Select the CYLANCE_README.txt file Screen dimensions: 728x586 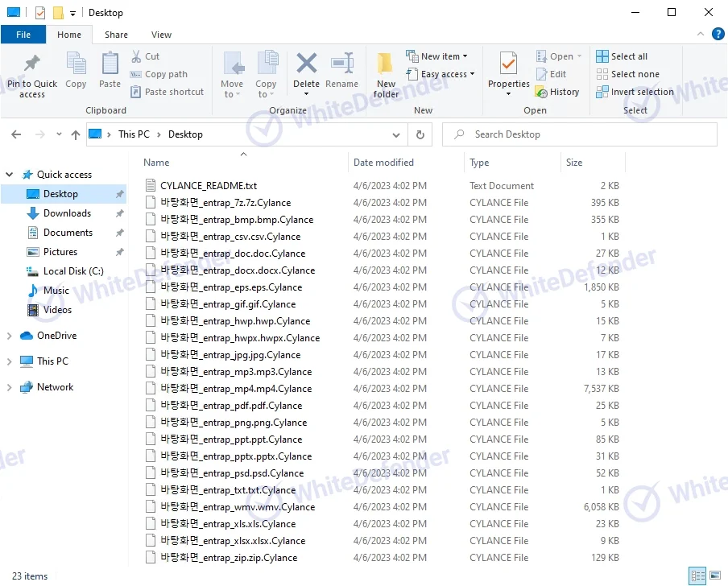tap(208, 186)
